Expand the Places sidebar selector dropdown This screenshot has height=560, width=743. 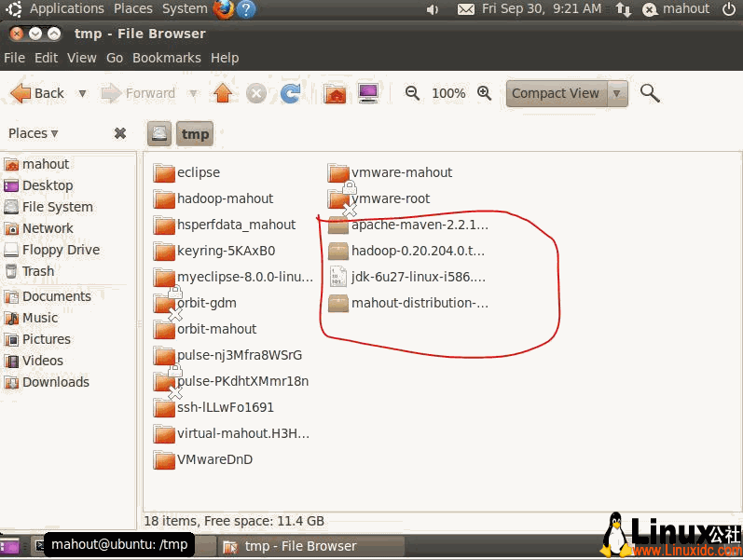coord(34,133)
